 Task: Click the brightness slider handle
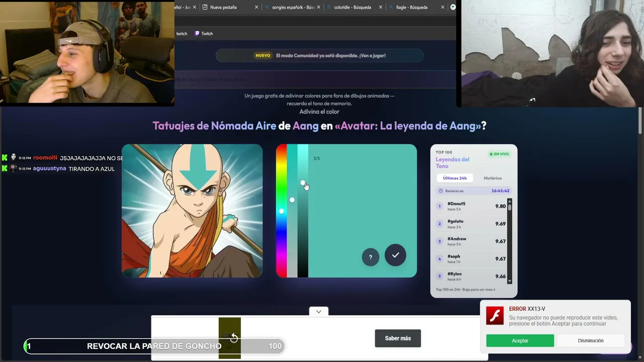[x=303, y=183]
